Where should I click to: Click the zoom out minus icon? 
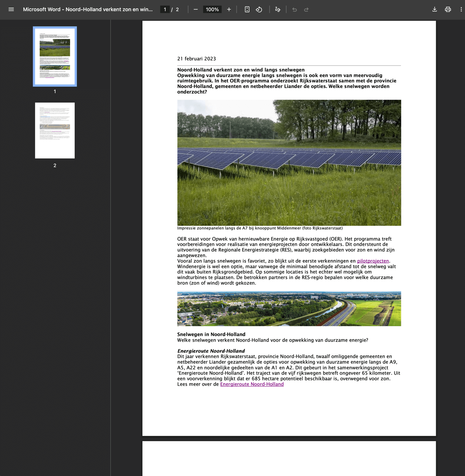(195, 10)
